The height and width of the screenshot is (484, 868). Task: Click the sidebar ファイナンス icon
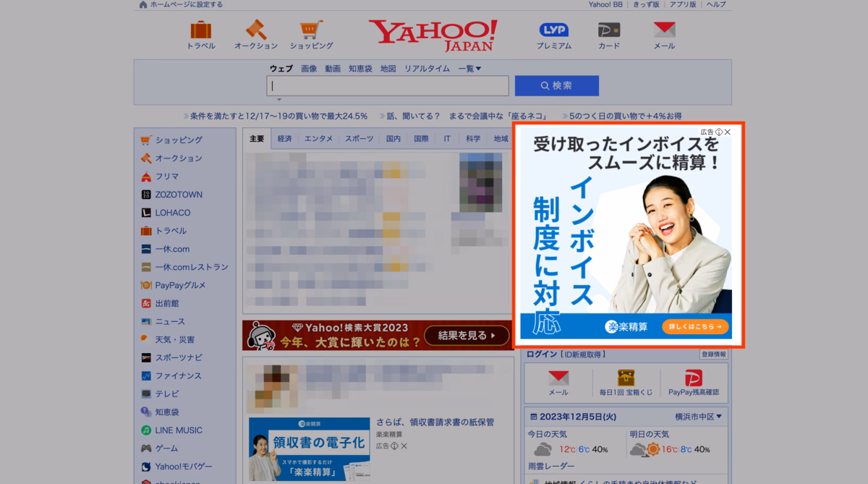coord(146,375)
